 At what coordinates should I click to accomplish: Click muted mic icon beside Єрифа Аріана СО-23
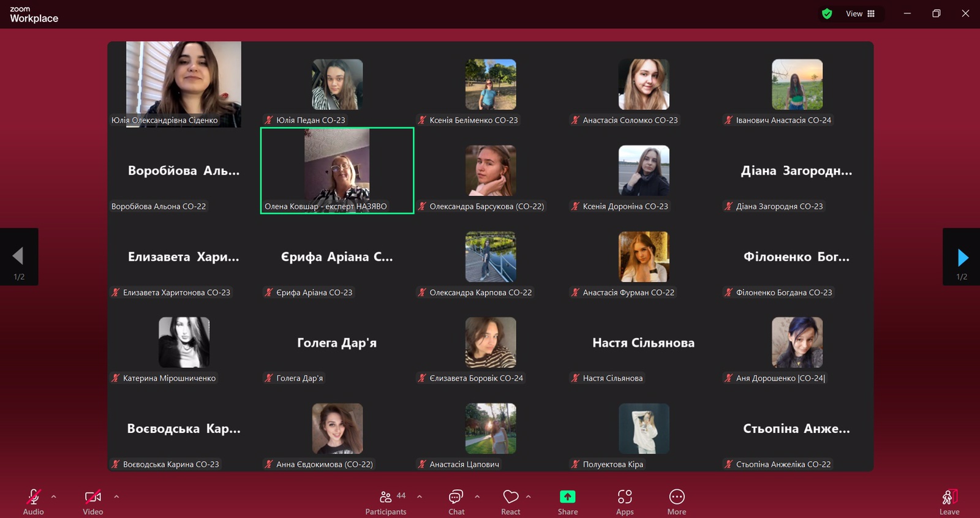[x=268, y=293]
